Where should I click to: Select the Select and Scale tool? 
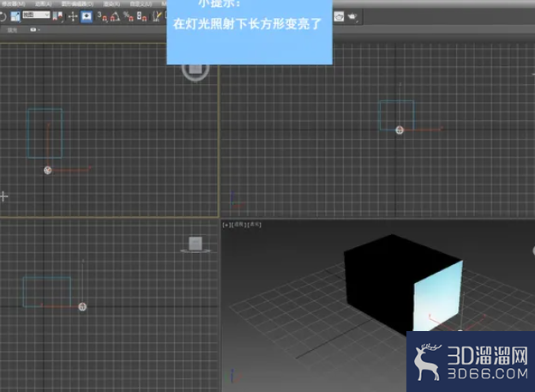tap(15, 16)
